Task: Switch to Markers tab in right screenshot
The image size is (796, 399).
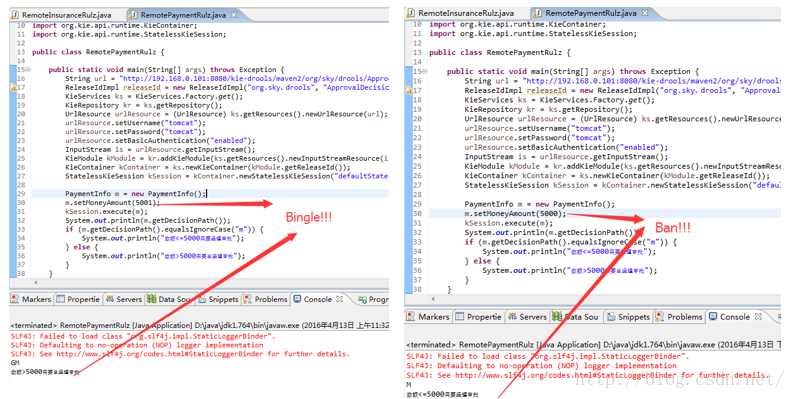Action: pyautogui.click(x=428, y=317)
